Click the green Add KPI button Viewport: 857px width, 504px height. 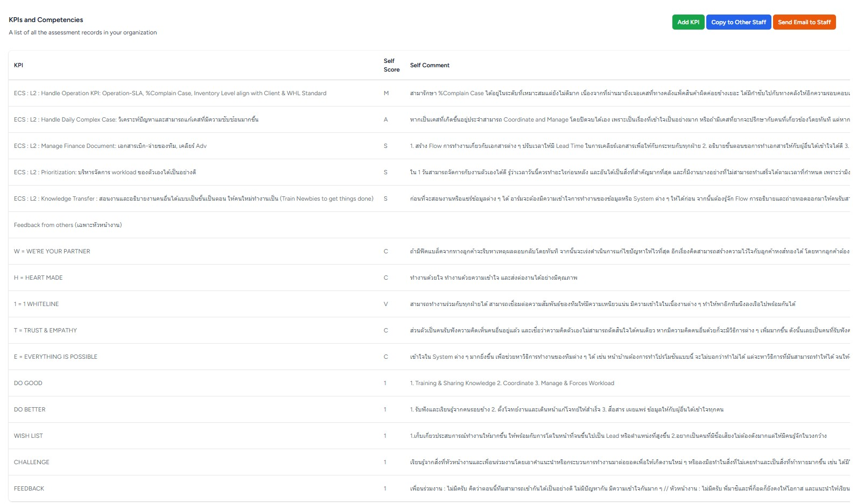tap(688, 22)
